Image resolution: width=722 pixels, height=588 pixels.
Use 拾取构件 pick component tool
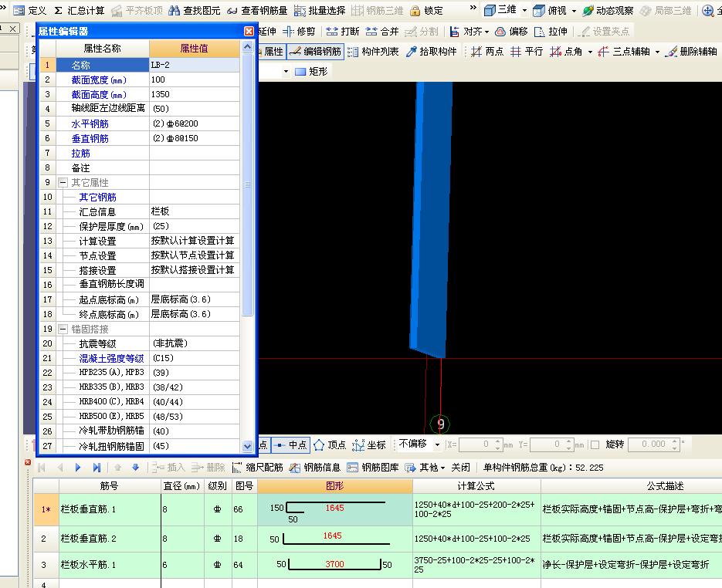tap(432, 52)
